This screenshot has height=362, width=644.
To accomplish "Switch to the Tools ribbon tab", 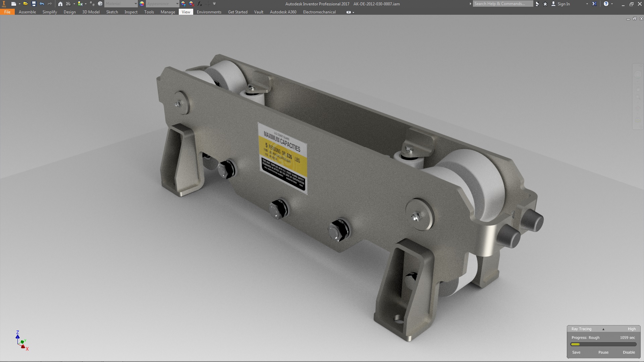I will [149, 12].
